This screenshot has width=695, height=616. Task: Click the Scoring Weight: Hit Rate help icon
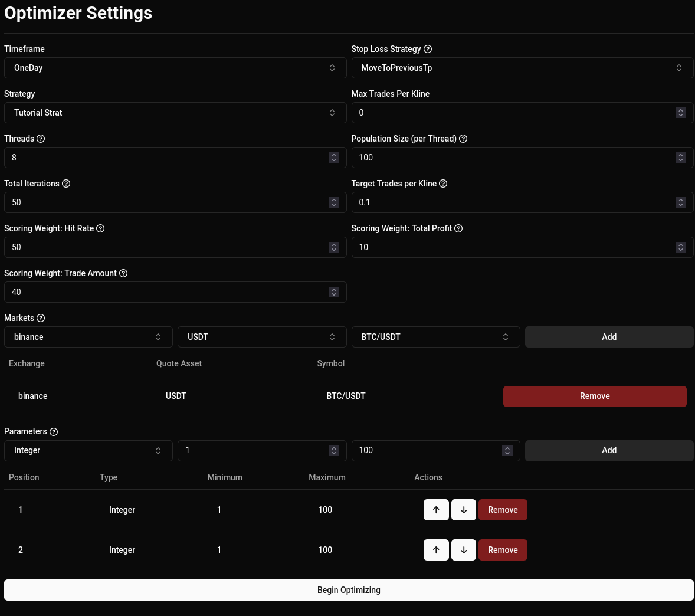(100, 228)
